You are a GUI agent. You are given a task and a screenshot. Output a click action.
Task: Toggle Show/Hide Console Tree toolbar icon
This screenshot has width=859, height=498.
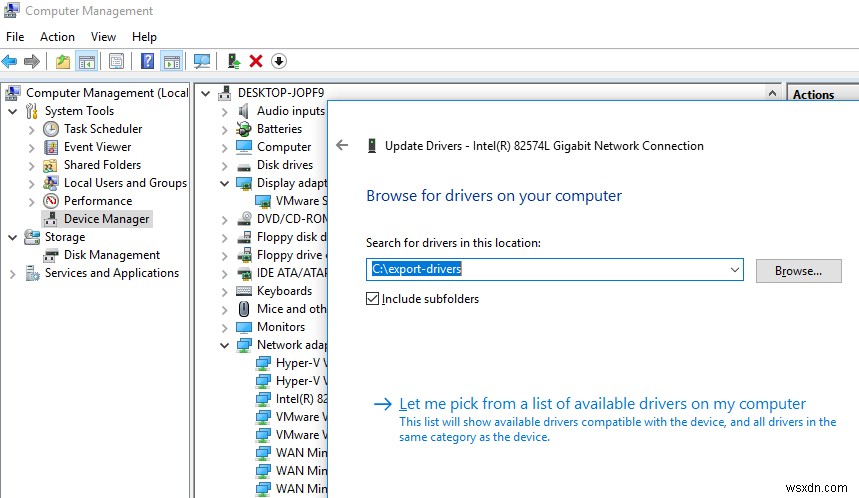pos(87,61)
